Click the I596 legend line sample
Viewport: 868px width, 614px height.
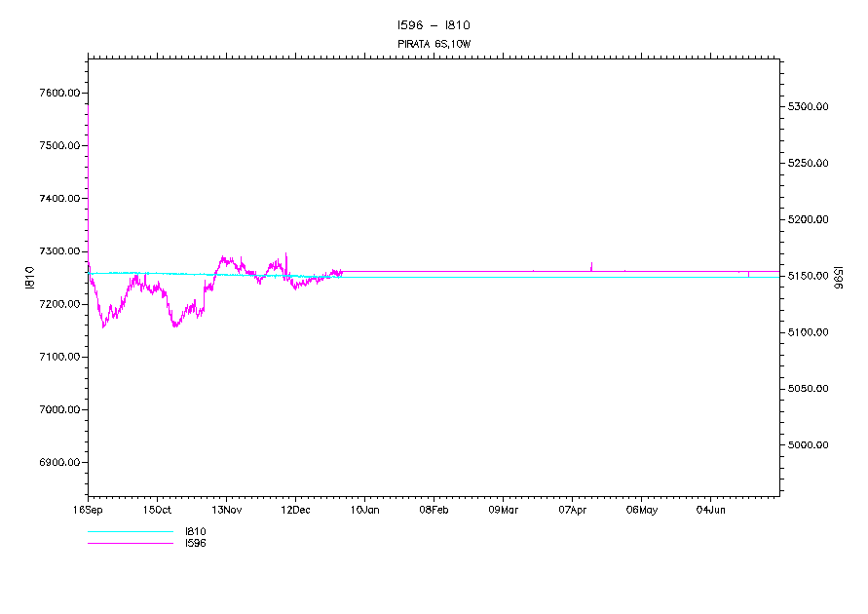click(x=130, y=543)
